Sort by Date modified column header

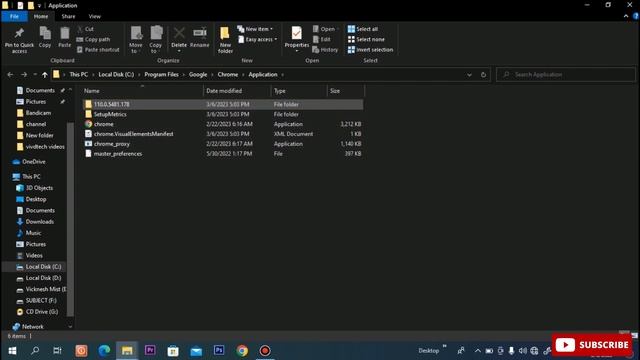click(237, 91)
